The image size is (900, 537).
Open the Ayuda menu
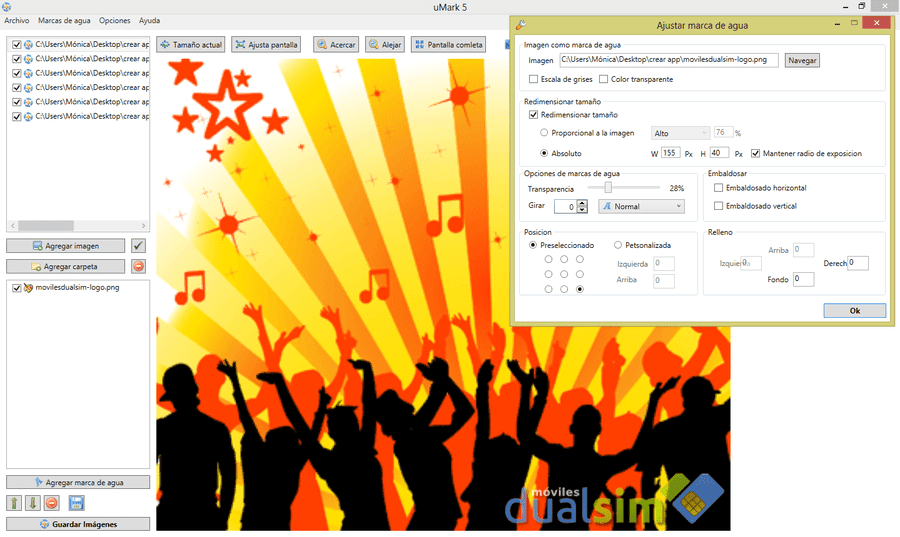click(x=149, y=21)
